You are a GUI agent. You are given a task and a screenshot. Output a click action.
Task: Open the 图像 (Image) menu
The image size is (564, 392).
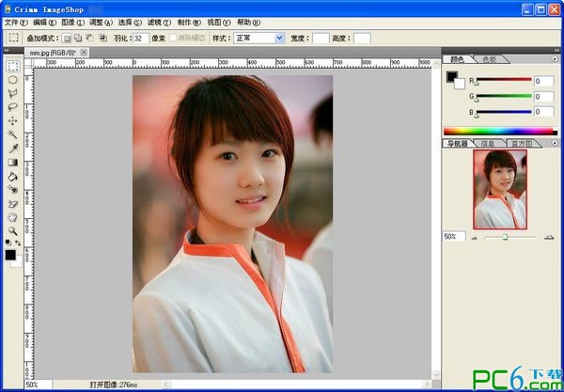tap(73, 23)
